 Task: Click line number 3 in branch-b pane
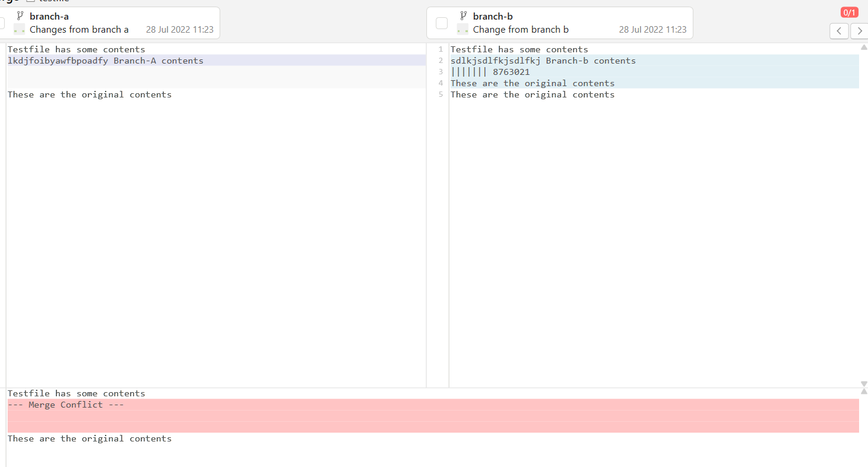click(441, 71)
